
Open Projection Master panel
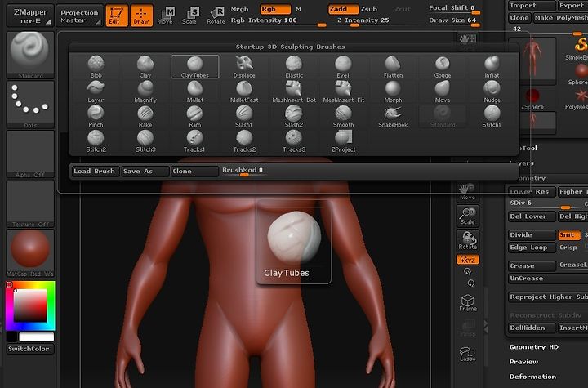[79, 16]
